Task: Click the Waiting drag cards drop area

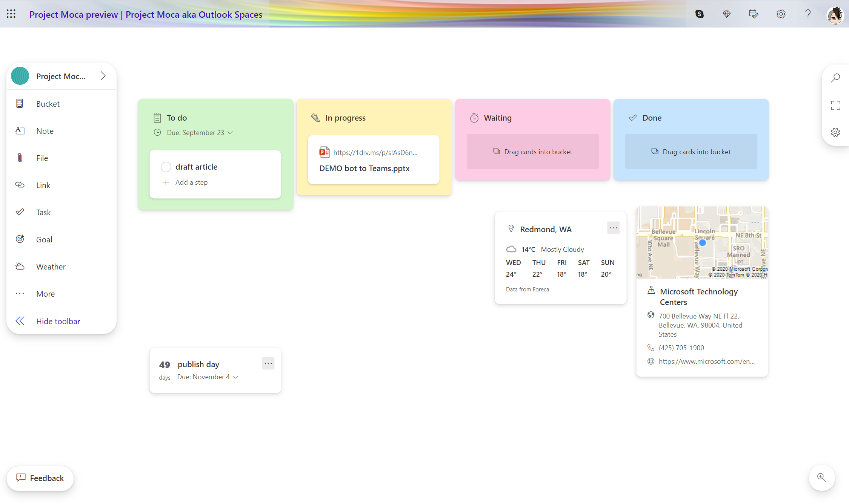Action: pos(532,152)
